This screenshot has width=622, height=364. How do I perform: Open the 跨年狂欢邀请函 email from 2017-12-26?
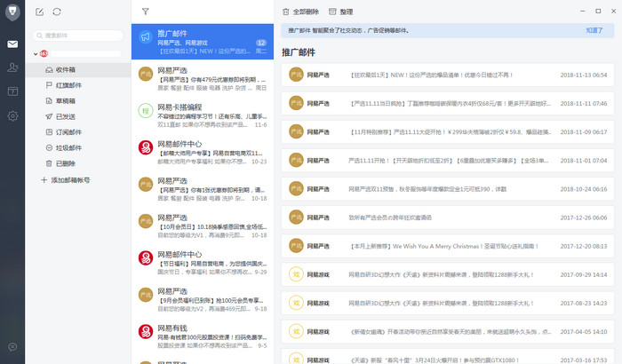click(x=448, y=218)
